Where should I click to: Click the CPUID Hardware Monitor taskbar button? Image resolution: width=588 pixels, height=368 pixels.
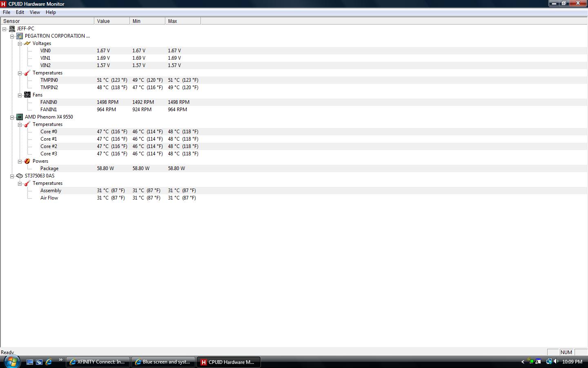point(228,362)
